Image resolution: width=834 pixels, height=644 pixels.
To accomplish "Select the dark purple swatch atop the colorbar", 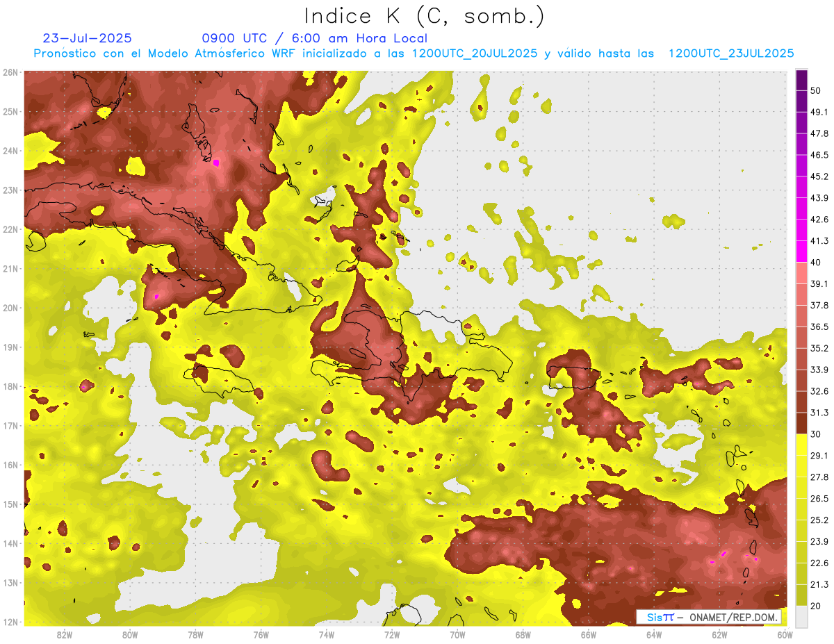I will coord(801,80).
